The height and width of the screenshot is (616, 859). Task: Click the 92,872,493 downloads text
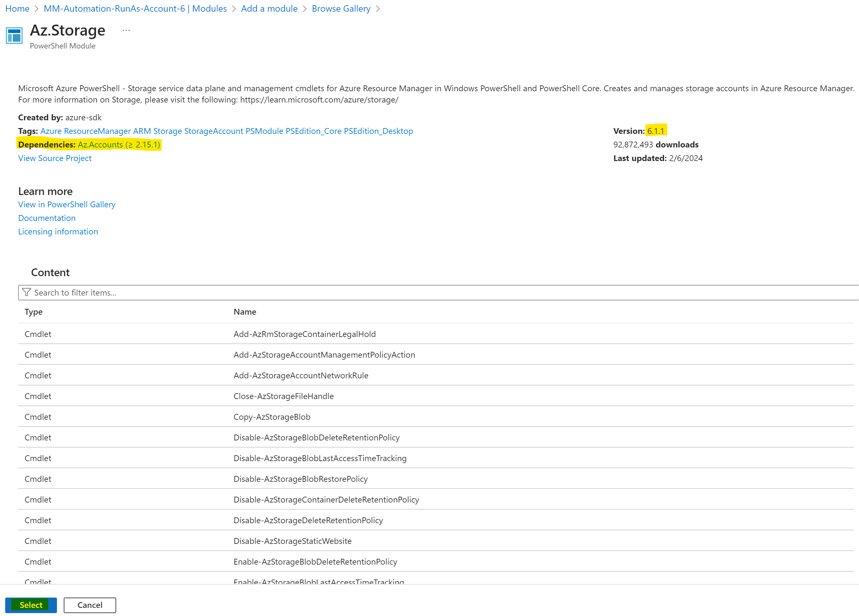tap(656, 145)
